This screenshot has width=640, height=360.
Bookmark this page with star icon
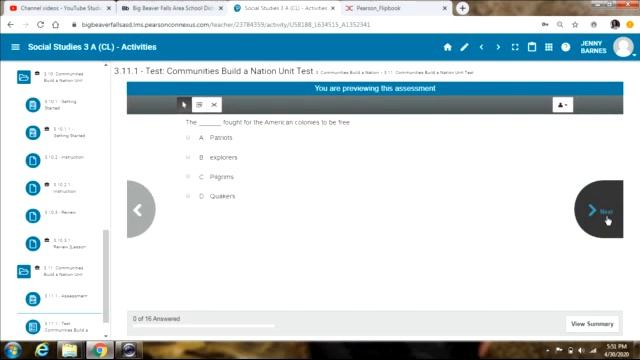pos(575,24)
